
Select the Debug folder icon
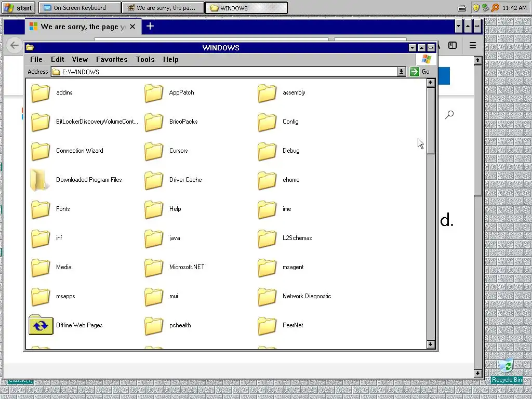[267, 151]
